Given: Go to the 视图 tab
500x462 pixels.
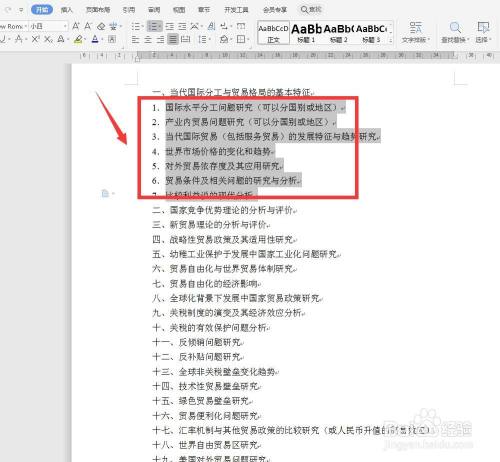Looking at the screenshot, I should pos(179,10).
